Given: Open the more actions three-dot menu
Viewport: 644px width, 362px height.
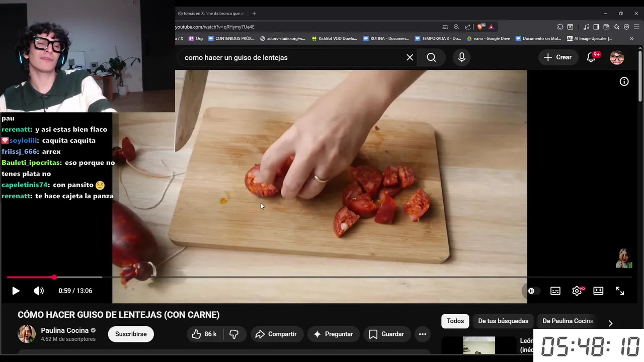Looking at the screenshot, I should click(x=423, y=334).
